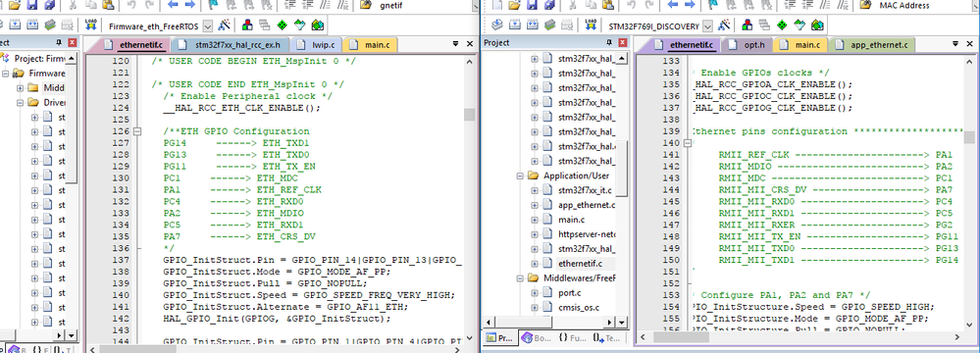Open Manage Project Items in right window

(748, 25)
